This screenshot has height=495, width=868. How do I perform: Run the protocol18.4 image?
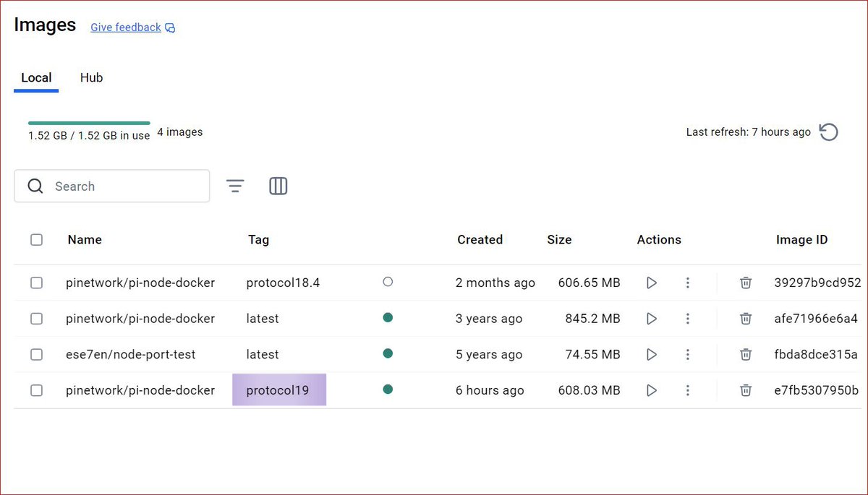click(x=651, y=283)
